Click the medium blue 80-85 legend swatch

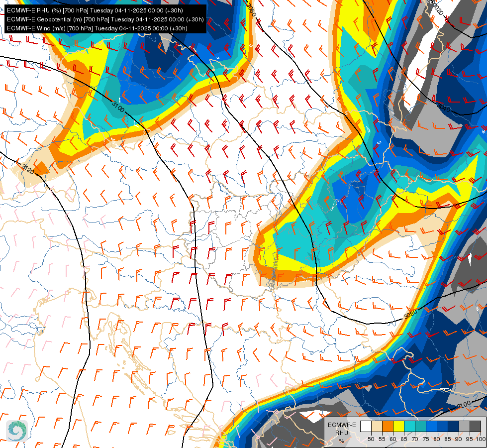pyautogui.click(x=442, y=427)
